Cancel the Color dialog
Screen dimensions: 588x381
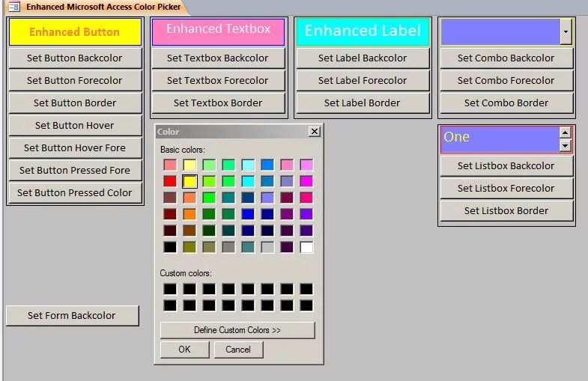(238, 350)
